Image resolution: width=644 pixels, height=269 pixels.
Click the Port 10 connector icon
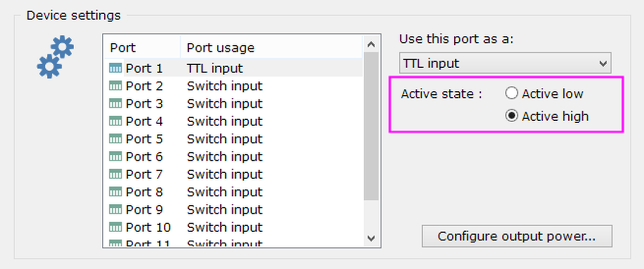click(x=116, y=228)
